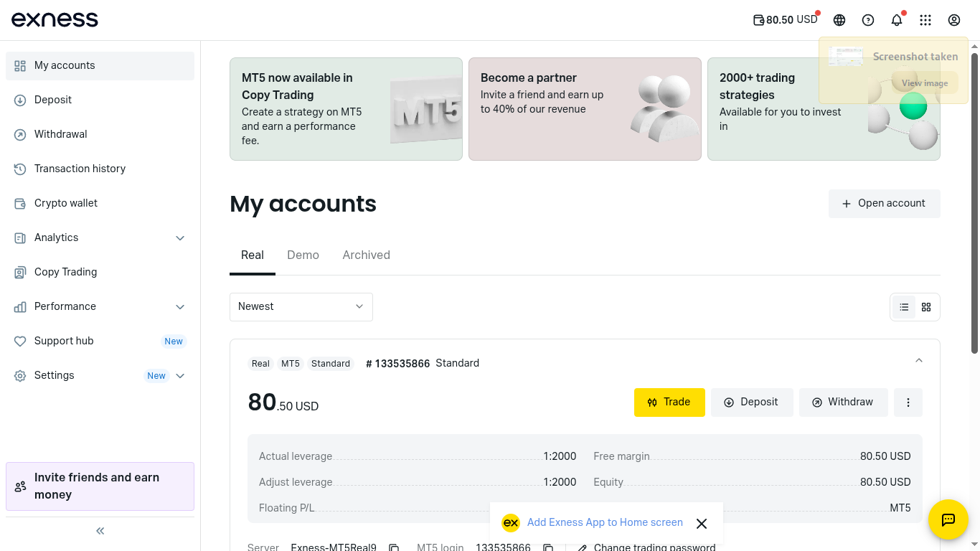
Task: Switch to the Demo accounts tab
Action: (x=303, y=255)
